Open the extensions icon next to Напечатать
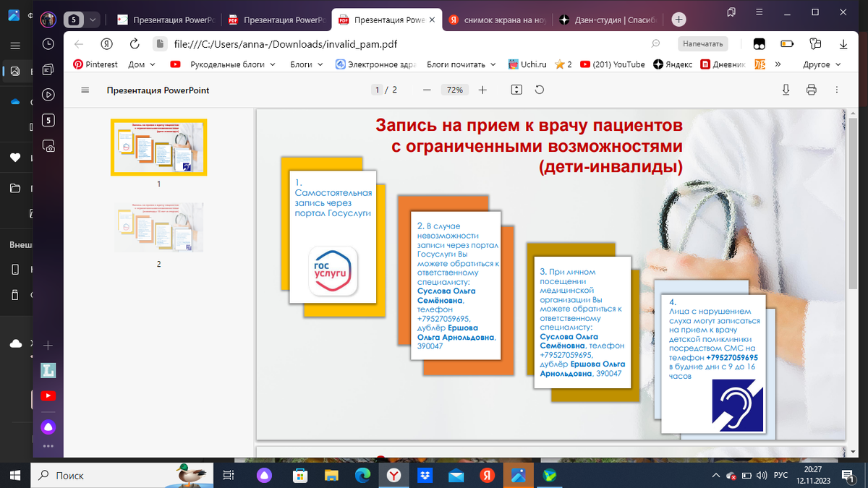 click(x=759, y=44)
